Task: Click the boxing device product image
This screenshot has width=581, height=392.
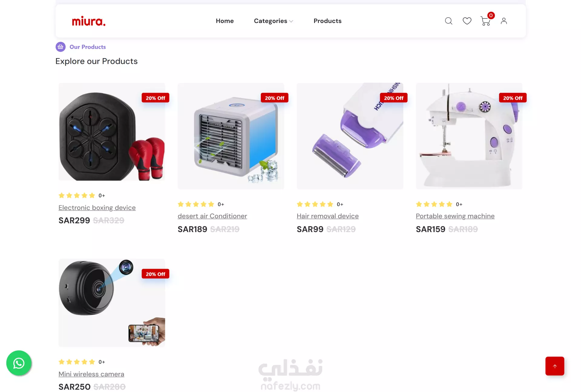Action: coord(112,132)
